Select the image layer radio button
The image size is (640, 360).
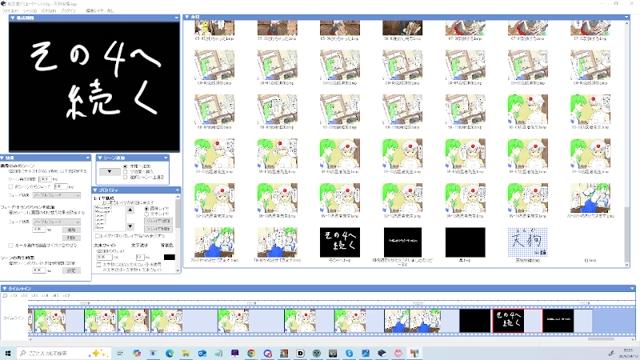[147, 209]
